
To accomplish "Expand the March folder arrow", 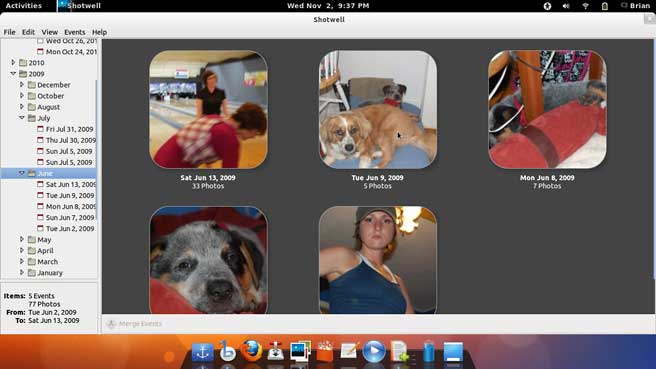I will (22, 261).
